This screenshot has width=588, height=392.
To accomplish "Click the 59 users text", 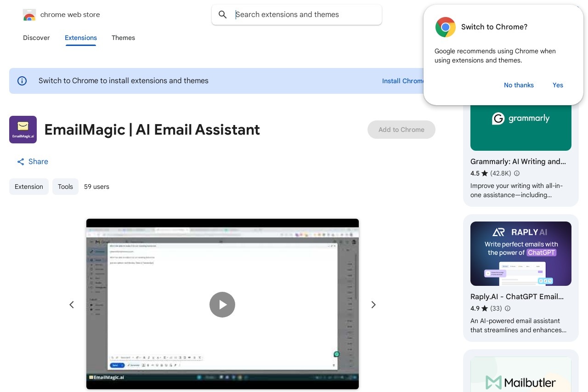I will point(96,187).
